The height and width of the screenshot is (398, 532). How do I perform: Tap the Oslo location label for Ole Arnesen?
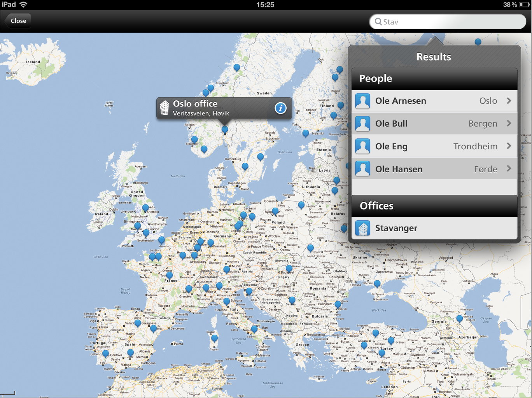click(488, 101)
